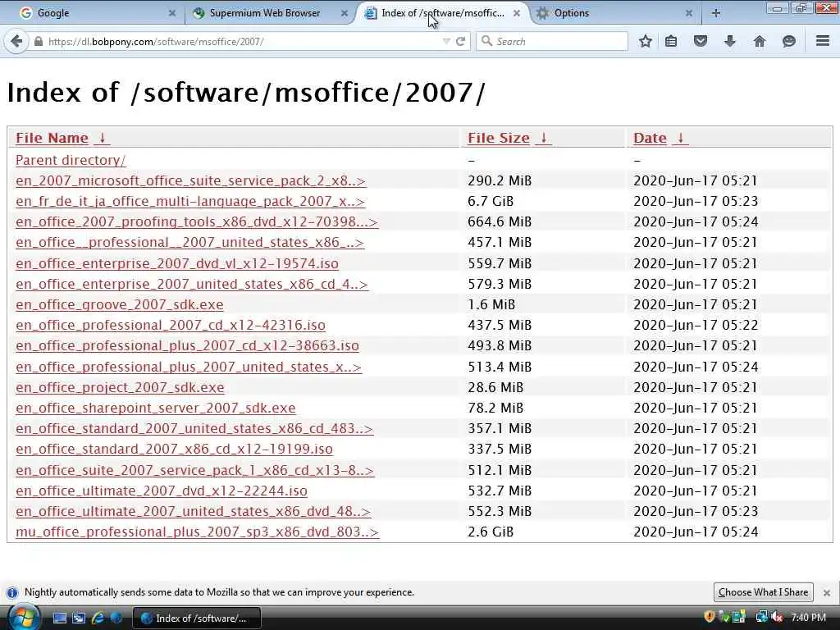This screenshot has height=630, width=840.
Task: Open the Windows Start orb
Action: pyautogui.click(x=22, y=618)
